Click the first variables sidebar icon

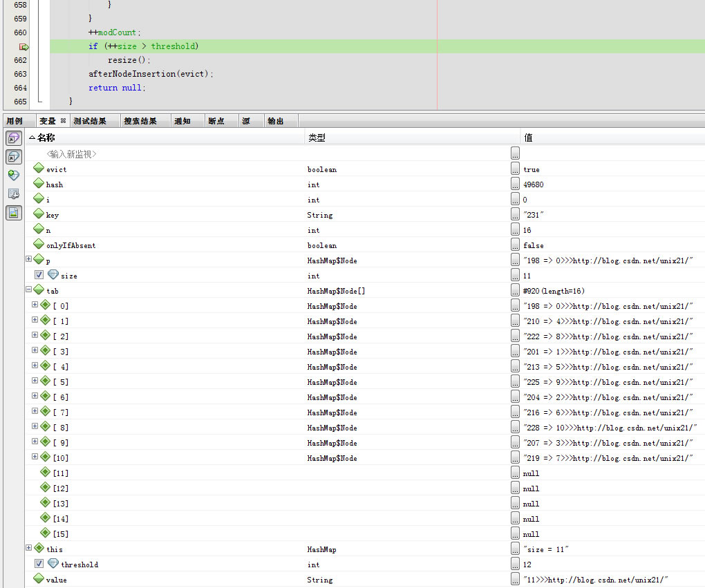(x=14, y=138)
